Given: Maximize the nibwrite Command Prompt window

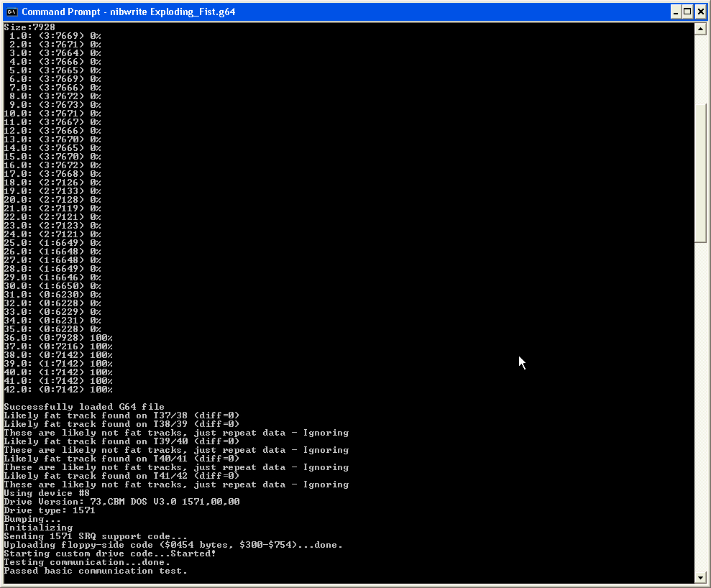Looking at the screenshot, I should (x=687, y=12).
